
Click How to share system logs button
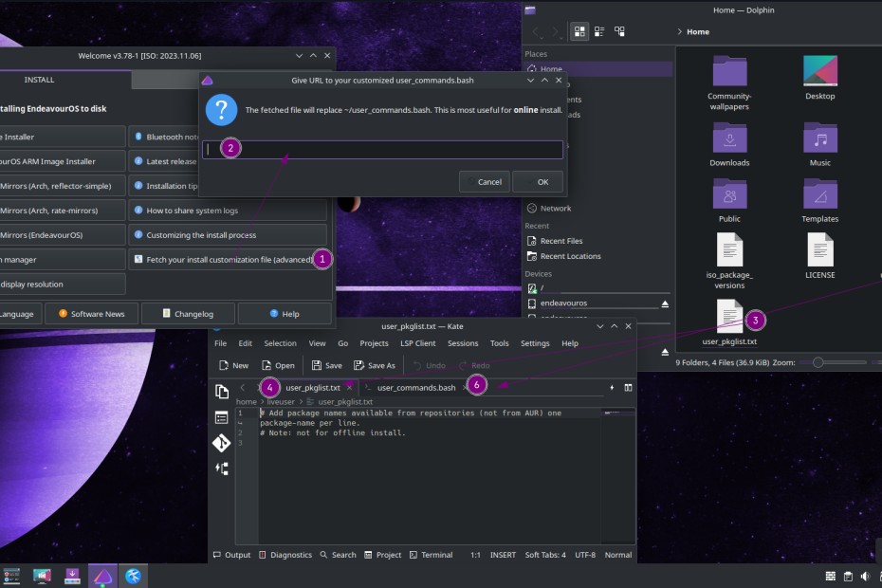228,211
